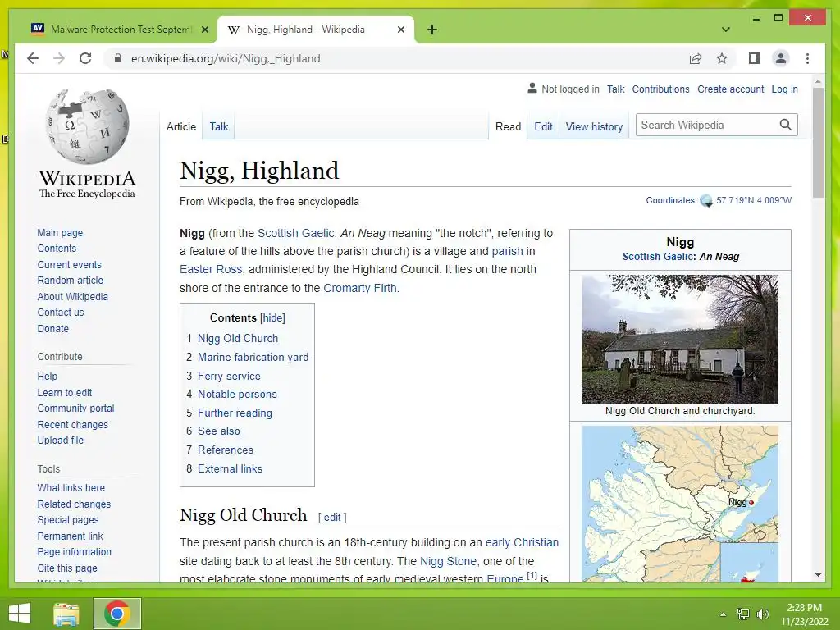Open Chrome's three-dot menu
This screenshot has height=630, width=840.
pyautogui.click(x=807, y=58)
